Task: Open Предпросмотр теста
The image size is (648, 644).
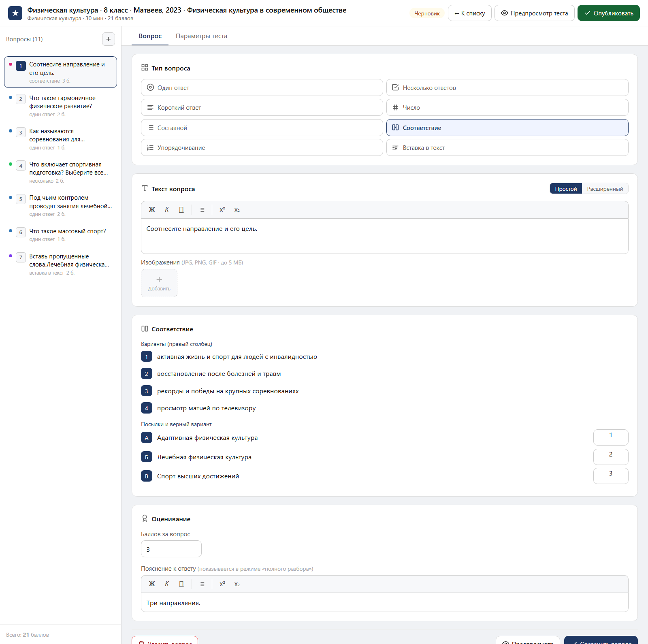Action: pos(535,13)
